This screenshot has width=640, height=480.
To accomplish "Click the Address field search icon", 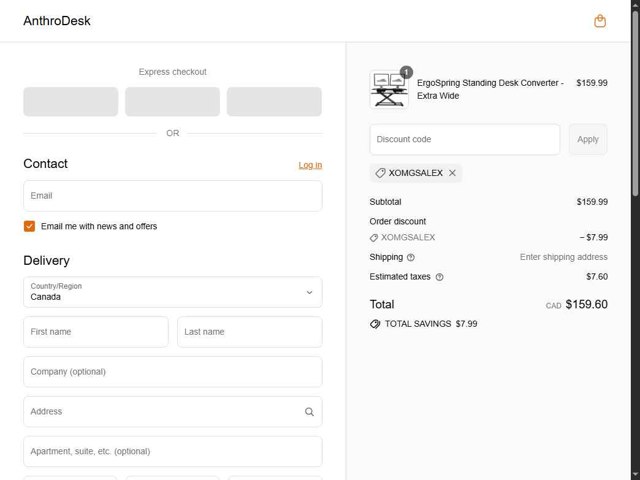I will 309,412.
